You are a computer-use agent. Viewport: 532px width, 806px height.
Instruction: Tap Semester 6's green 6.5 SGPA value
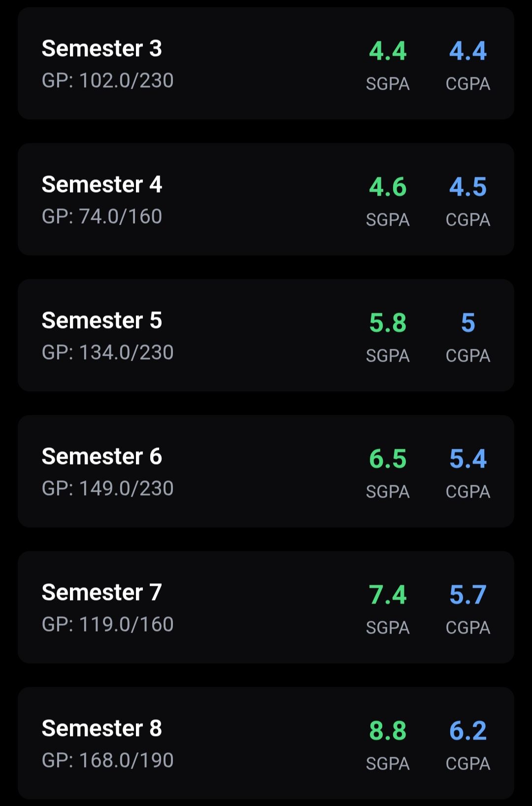(388, 459)
